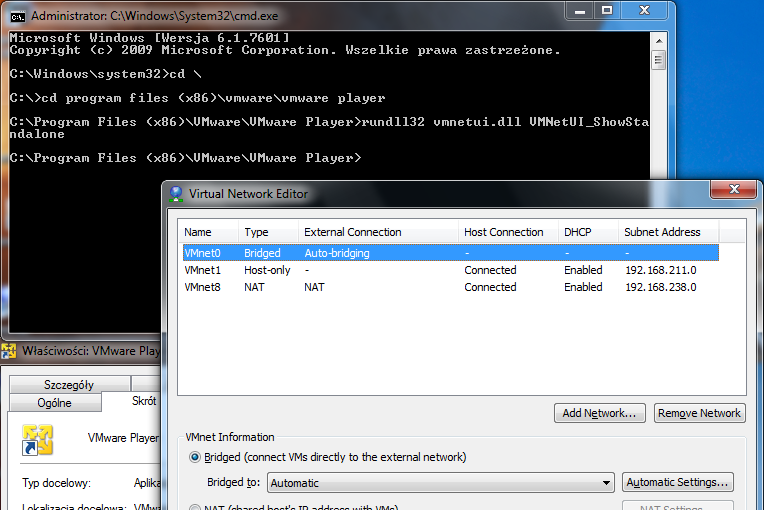Select the NAT radio button option

195,507
